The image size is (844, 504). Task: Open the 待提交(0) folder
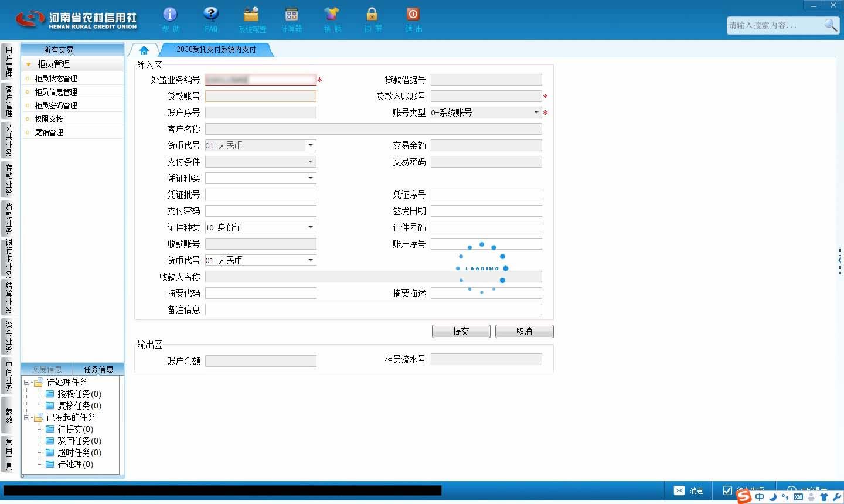point(70,429)
